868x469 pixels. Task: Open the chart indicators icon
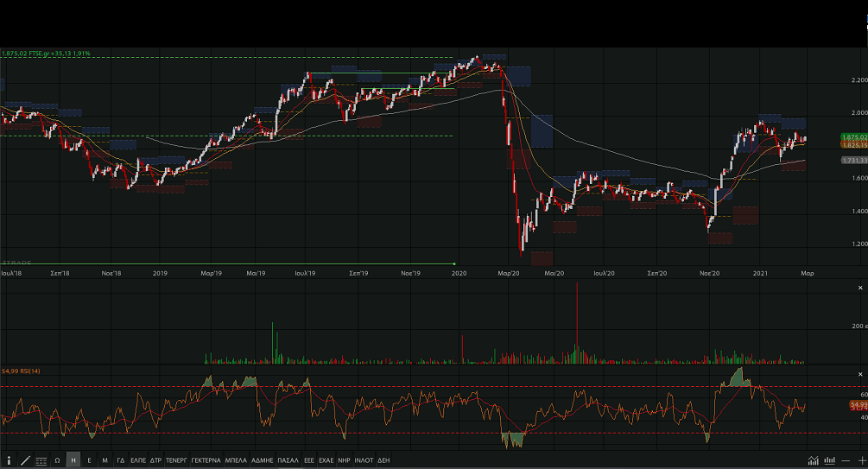pyautogui.click(x=813, y=460)
